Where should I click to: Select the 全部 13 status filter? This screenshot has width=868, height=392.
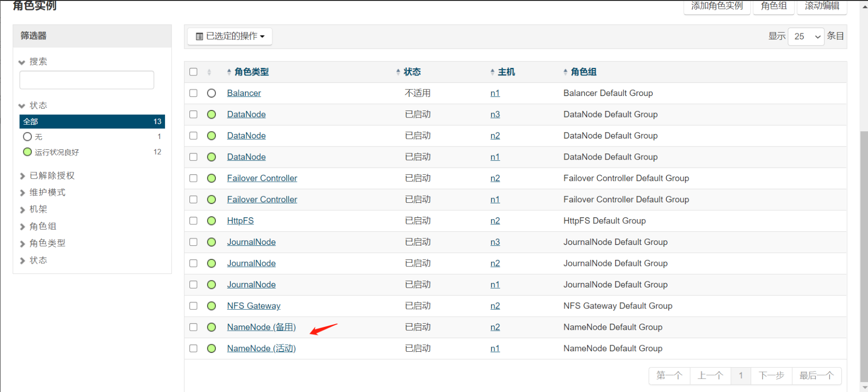[92, 121]
